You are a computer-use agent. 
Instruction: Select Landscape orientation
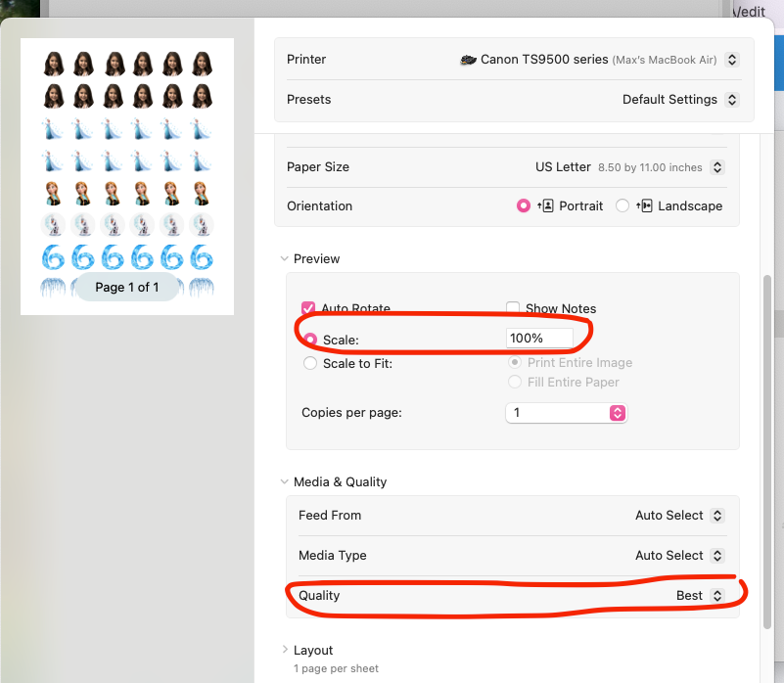point(622,206)
